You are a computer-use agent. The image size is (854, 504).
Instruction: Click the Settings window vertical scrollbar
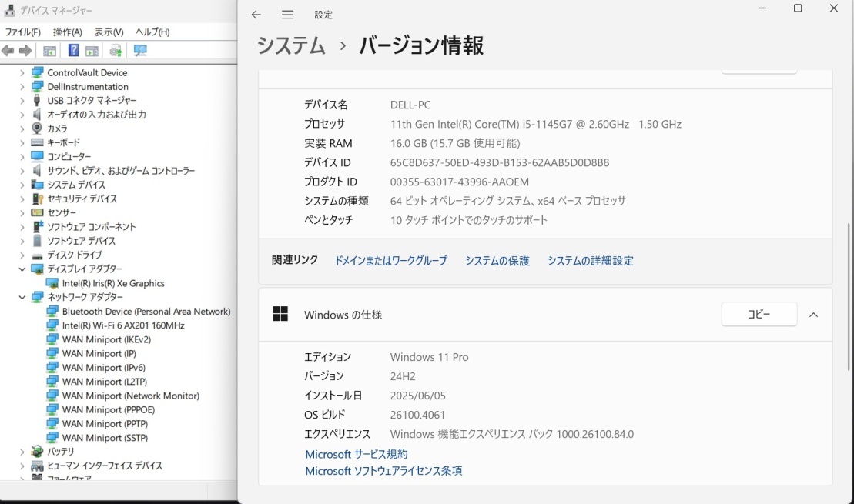coord(849,297)
